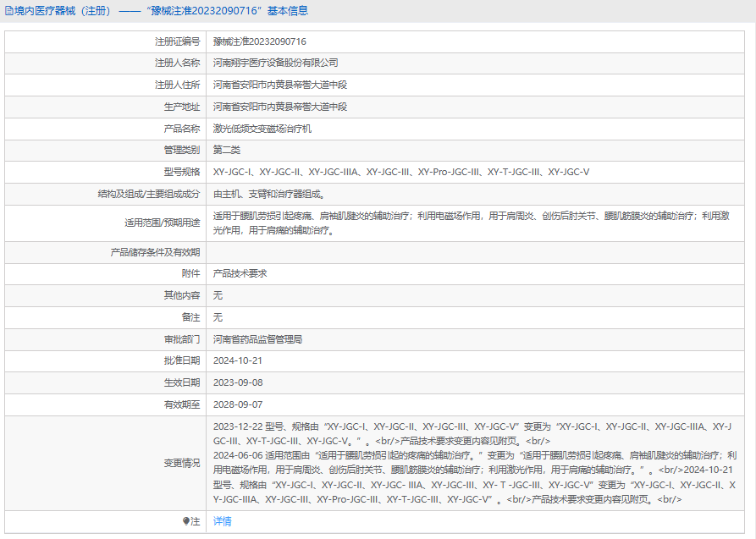This screenshot has height=539, width=756.
Task: Click the 生效日期 label
Action: click(x=182, y=382)
